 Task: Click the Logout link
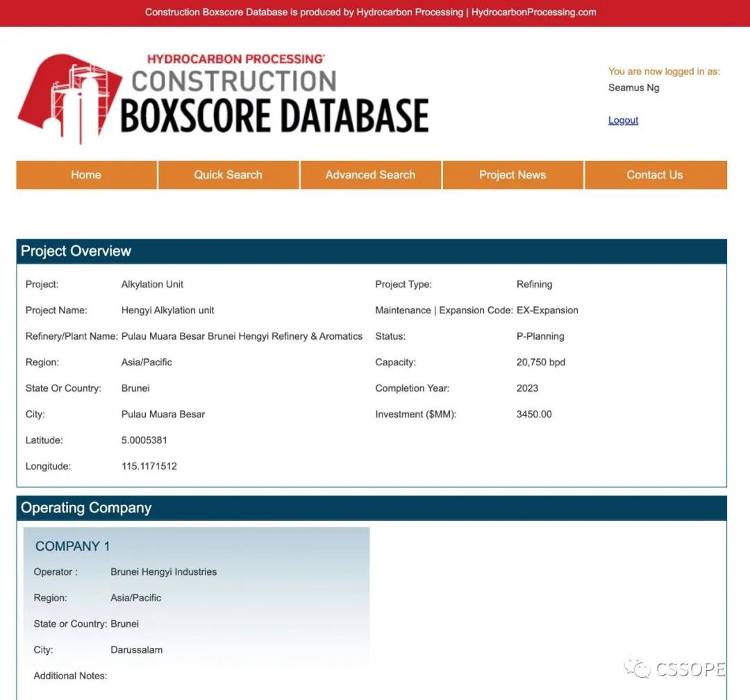tap(623, 120)
